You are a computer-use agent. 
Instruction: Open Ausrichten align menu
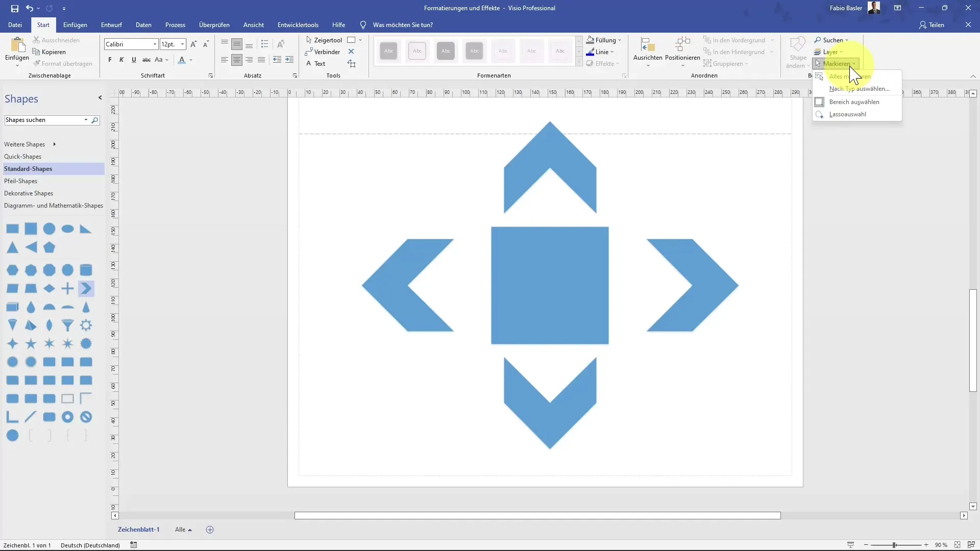(x=648, y=52)
